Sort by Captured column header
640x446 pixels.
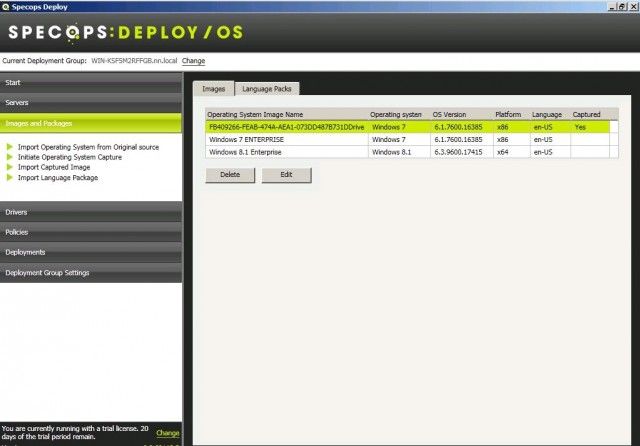[x=590, y=114]
